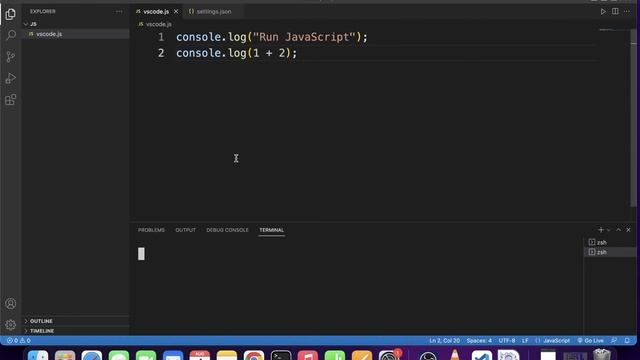Click the editor minimap
The image size is (640, 360).
tap(614, 30)
